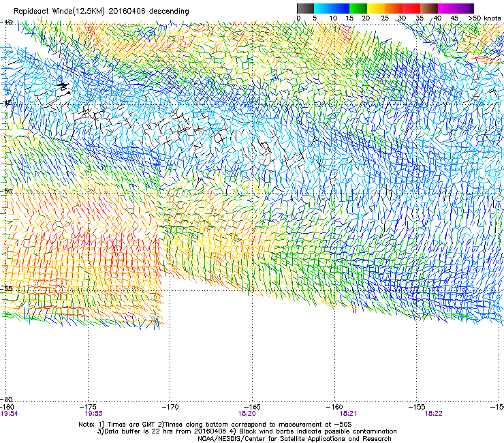This screenshot has height=443, width=504.
Task: Click the black contamination marker near -176, -44
Action: (x=64, y=88)
